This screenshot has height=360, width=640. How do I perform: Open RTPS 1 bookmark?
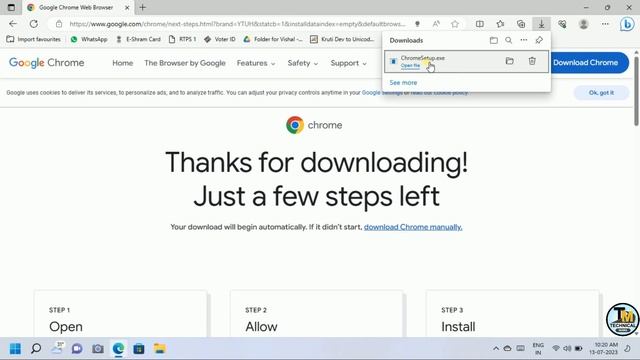coord(182,39)
